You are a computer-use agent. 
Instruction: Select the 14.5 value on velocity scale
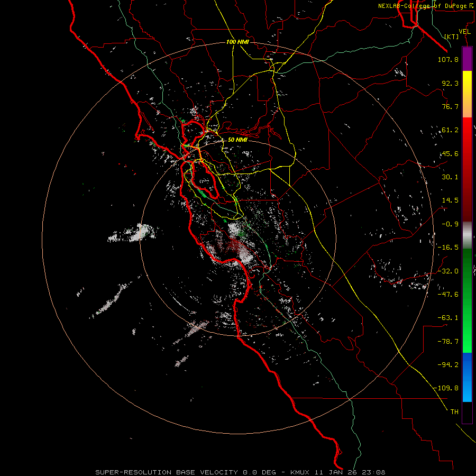click(450, 200)
